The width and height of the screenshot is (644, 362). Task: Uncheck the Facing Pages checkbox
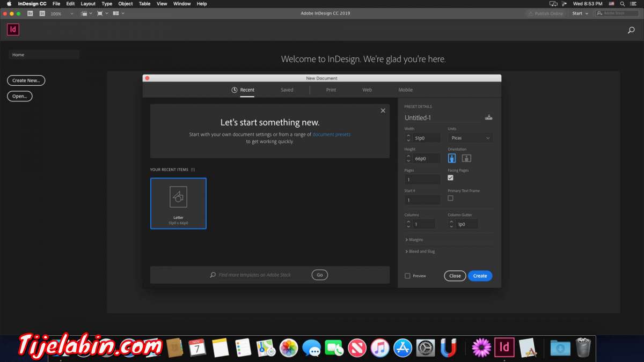[x=450, y=178]
